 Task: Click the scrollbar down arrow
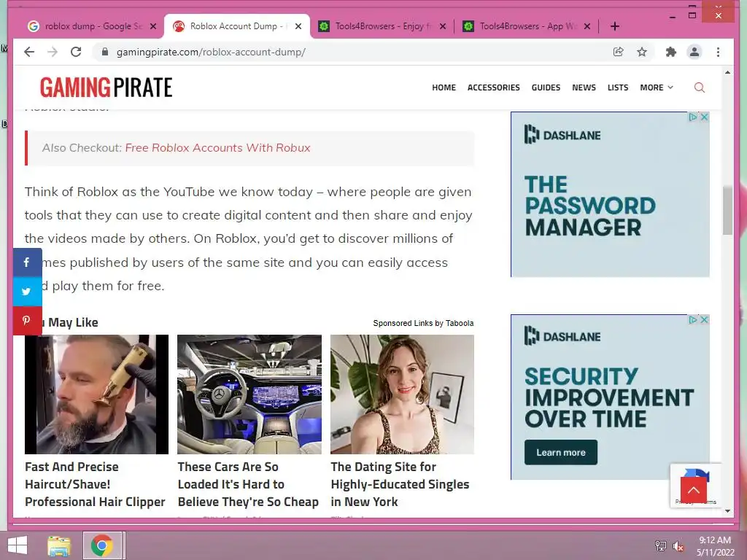[x=727, y=511]
